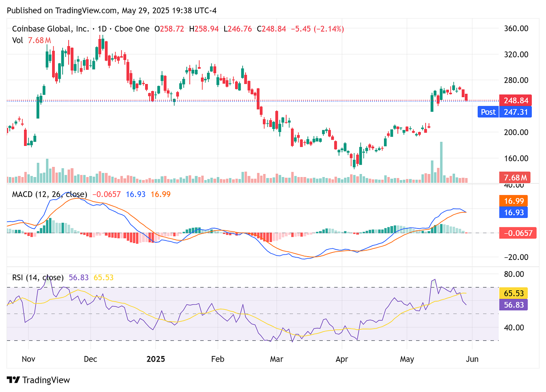Click the TradingView logo icon
Viewport: 546px width, 392px height.
pos(13,380)
